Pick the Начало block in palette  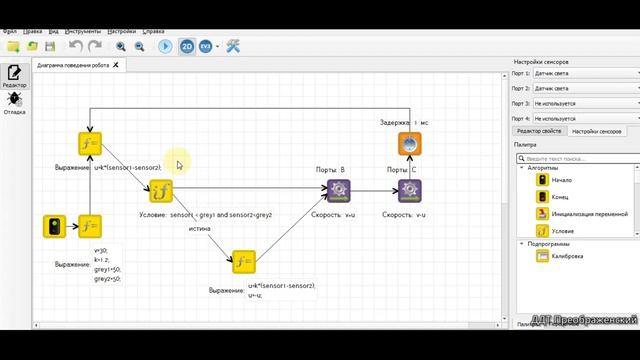point(554,180)
